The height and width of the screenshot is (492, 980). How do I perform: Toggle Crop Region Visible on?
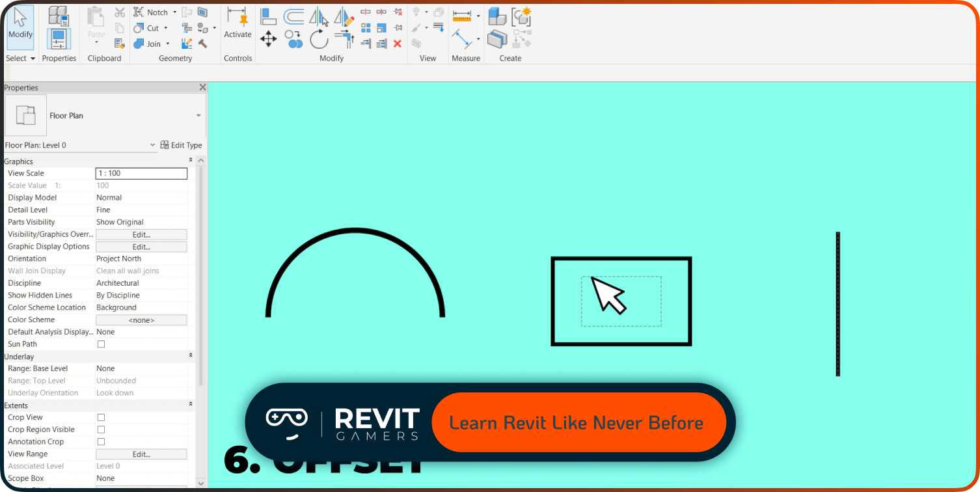click(x=101, y=429)
